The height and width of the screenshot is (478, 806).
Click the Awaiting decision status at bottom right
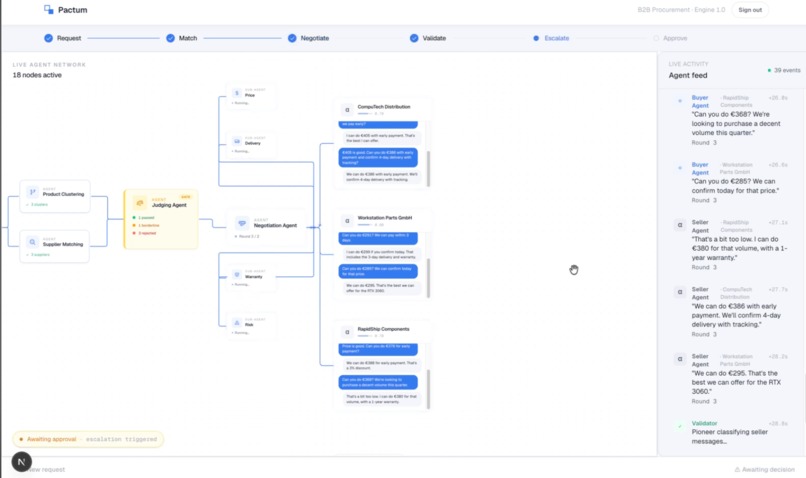(x=764, y=469)
